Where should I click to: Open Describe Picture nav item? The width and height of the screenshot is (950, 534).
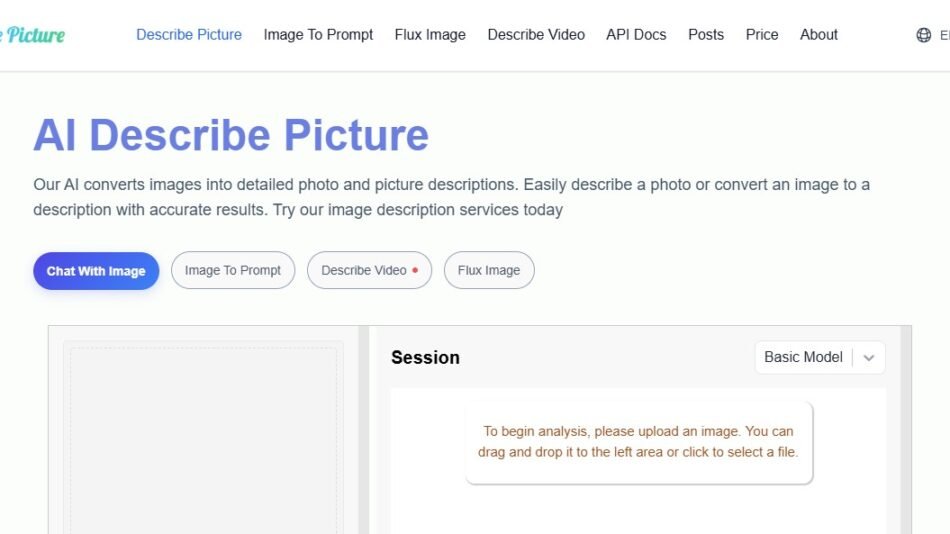tap(189, 35)
